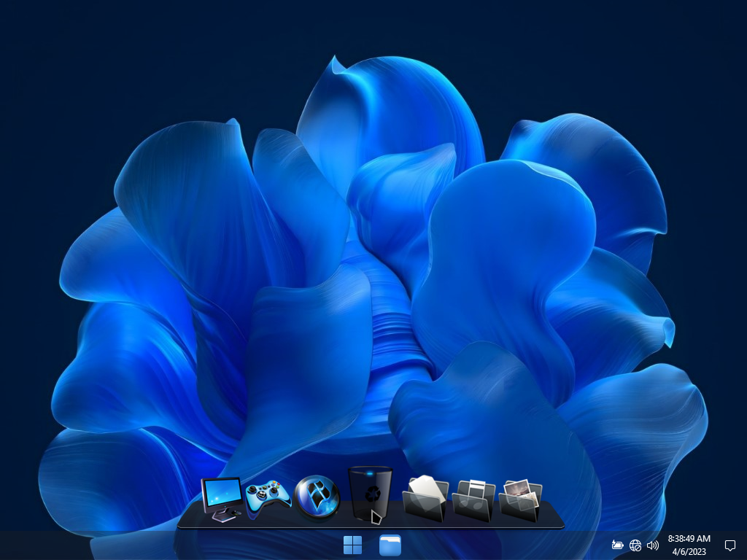Open the blue Windows orb dock icon

[x=317, y=497]
